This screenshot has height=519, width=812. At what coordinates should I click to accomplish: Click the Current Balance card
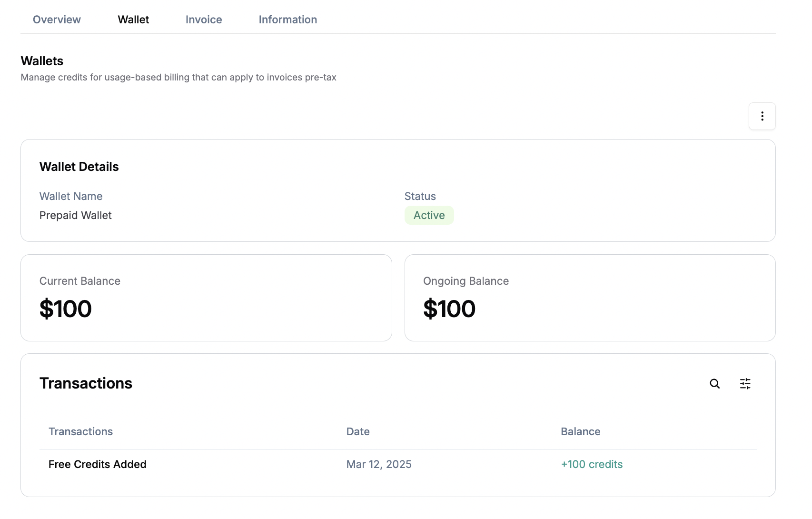[206, 298]
